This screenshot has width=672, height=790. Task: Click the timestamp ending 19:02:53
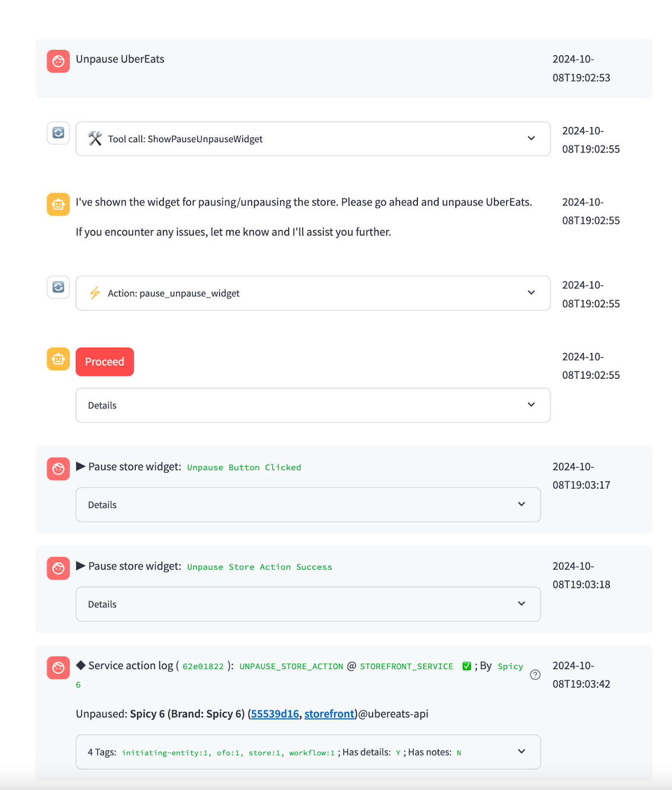pyautogui.click(x=581, y=69)
